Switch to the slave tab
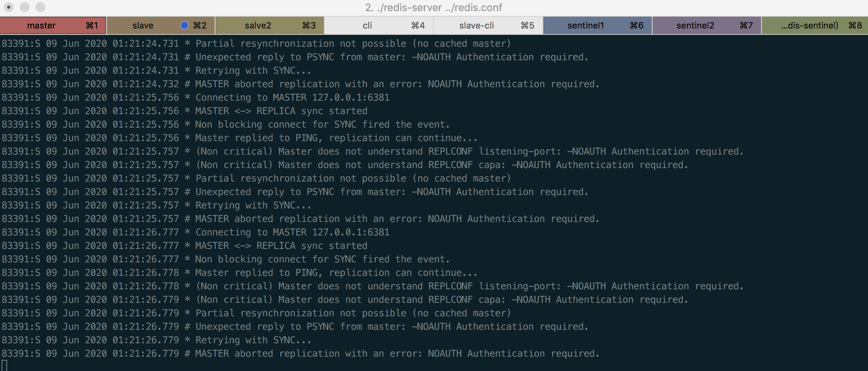Screen dimensions: 868x371 coord(161,25)
